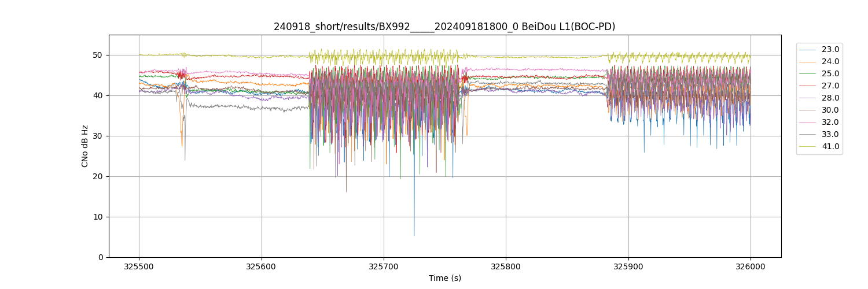Click the 41.0 legend entry
This screenshot has height=289, width=868.
(830, 147)
